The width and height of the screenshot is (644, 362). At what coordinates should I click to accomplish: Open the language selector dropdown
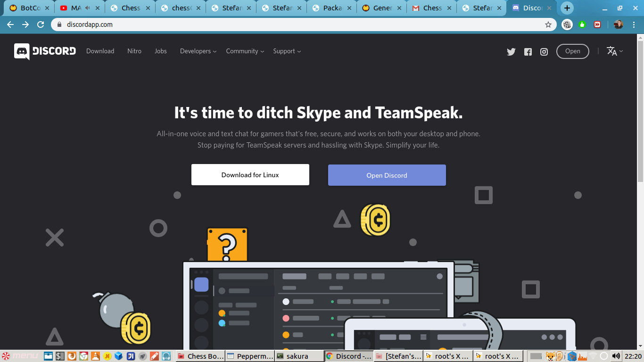click(x=615, y=51)
